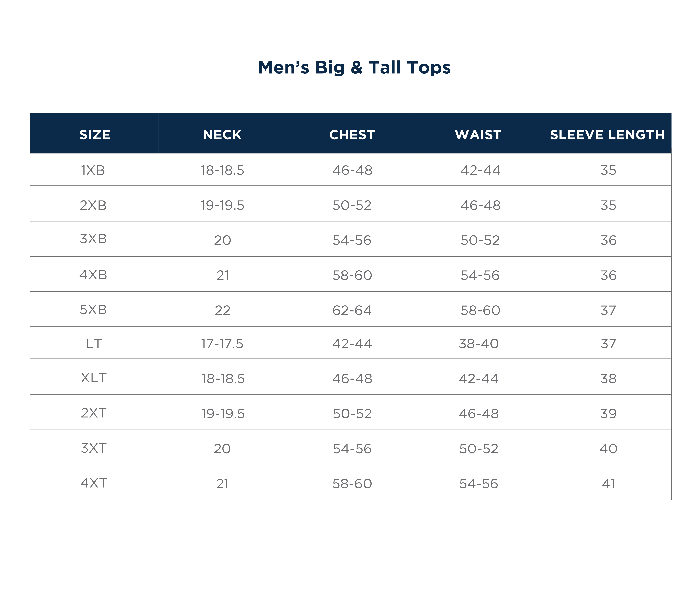The width and height of the screenshot is (700, 593).
Task: Click the 3XB size cell
Action: (x=93, y=239)
